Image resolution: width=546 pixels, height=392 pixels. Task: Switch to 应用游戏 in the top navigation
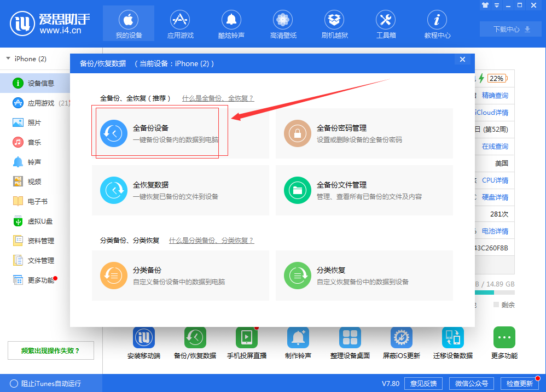click(180, 24)
